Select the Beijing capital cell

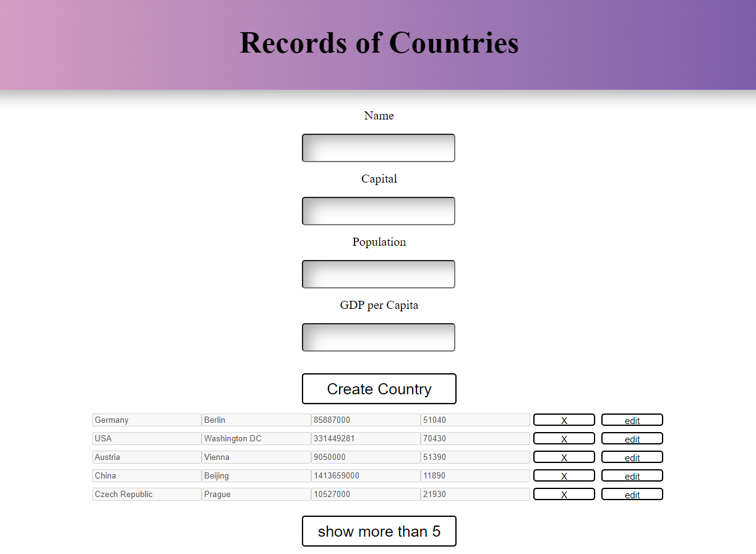(x=256, y=475)
